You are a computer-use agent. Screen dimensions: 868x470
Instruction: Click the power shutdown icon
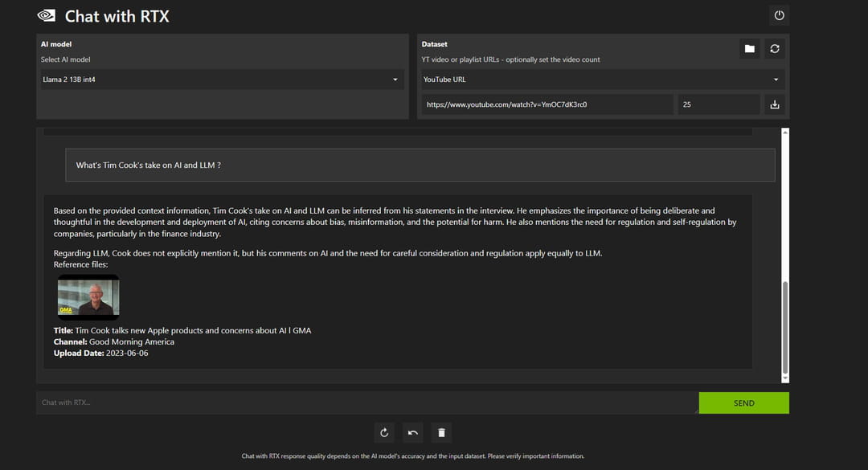point(779,15)
